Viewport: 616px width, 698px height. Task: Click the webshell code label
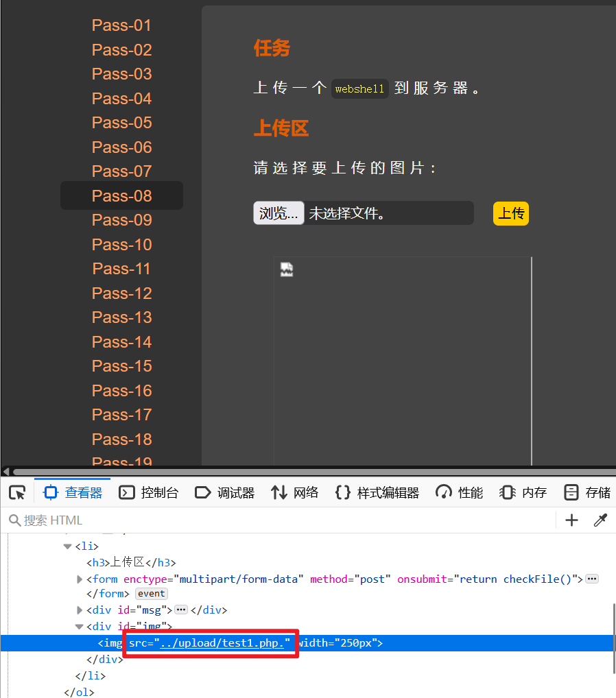(359, 88)
